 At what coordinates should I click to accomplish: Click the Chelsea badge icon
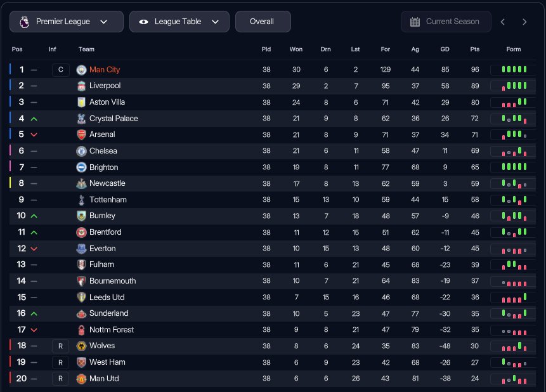pos(81,151)
